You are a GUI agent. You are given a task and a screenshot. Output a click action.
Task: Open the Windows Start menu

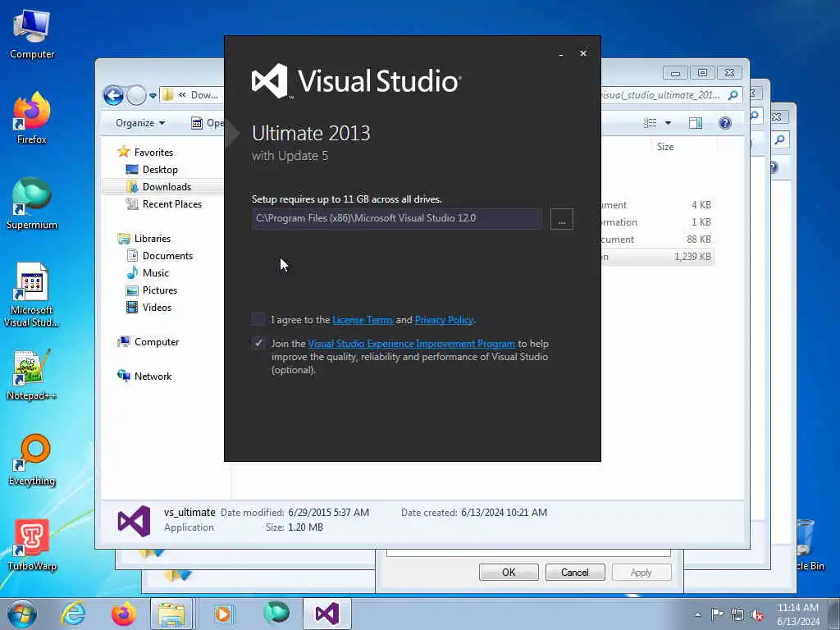tap(22, 614)
